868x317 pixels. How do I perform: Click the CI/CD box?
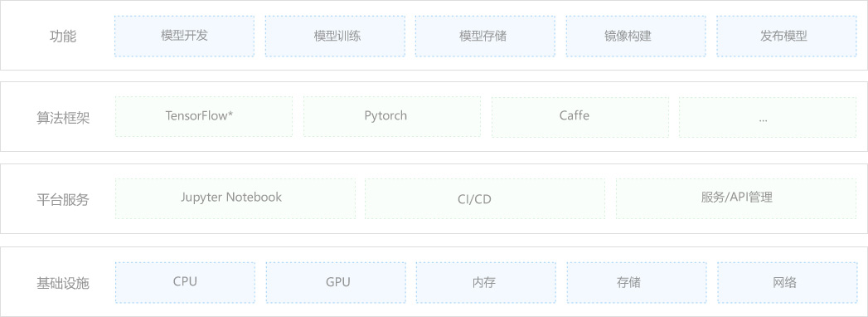(x=485, y=198)
